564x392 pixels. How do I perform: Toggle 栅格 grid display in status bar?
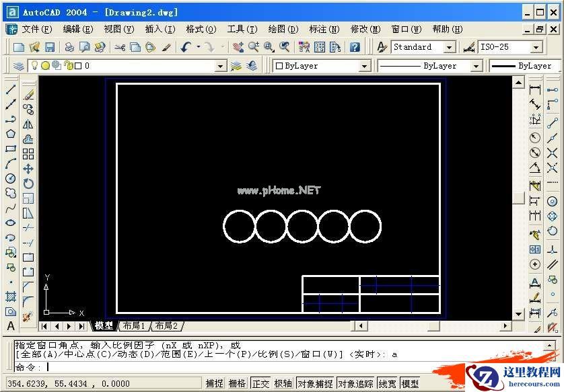(237, 383)
